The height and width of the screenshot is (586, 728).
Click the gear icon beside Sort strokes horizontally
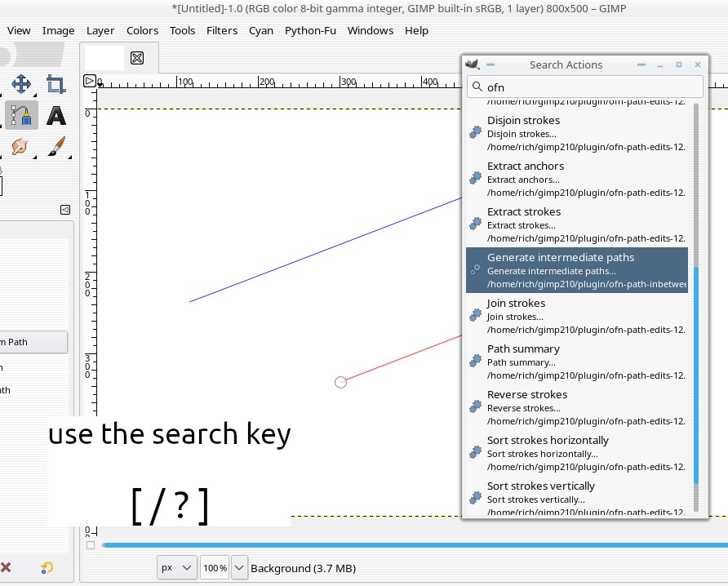point(475,453)
